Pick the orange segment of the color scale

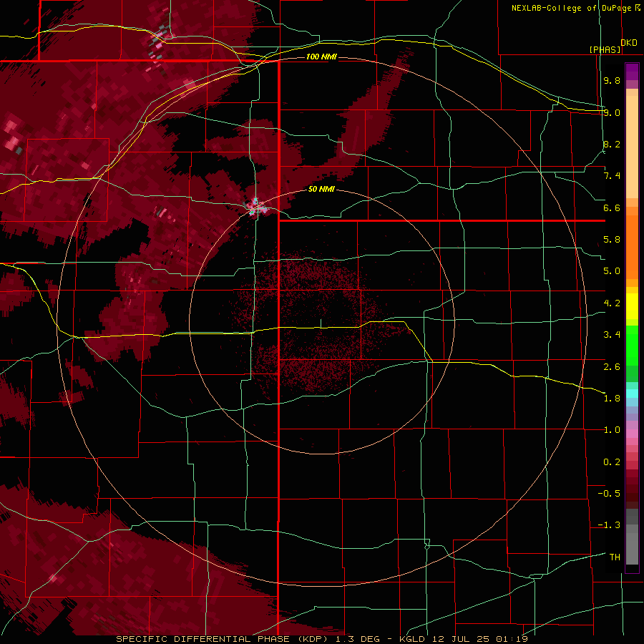632,248
